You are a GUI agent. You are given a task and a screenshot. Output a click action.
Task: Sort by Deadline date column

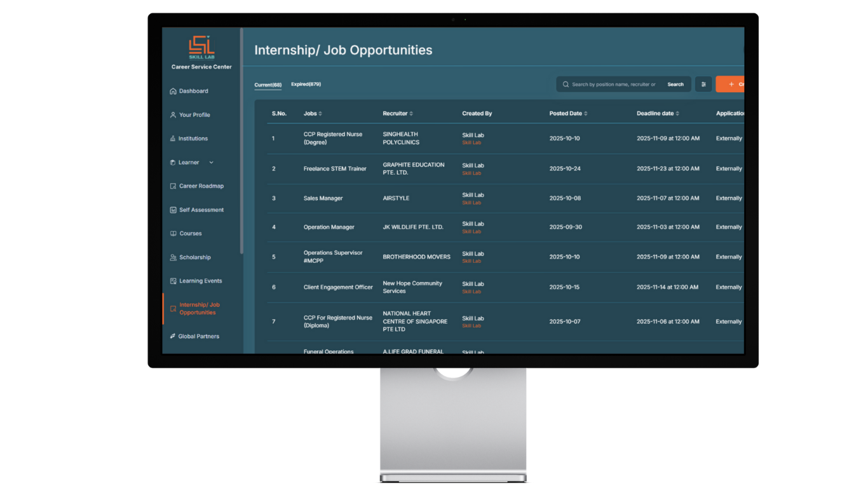click(x=677, y=114)
